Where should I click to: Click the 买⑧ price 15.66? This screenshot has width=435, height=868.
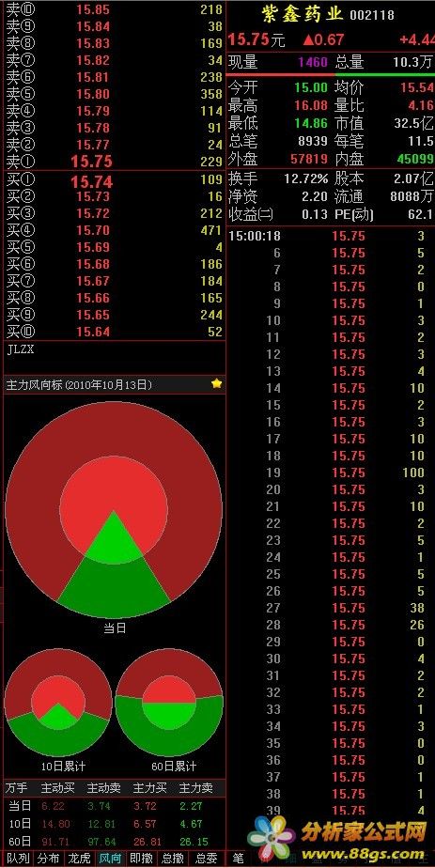[x=93, y=298]
